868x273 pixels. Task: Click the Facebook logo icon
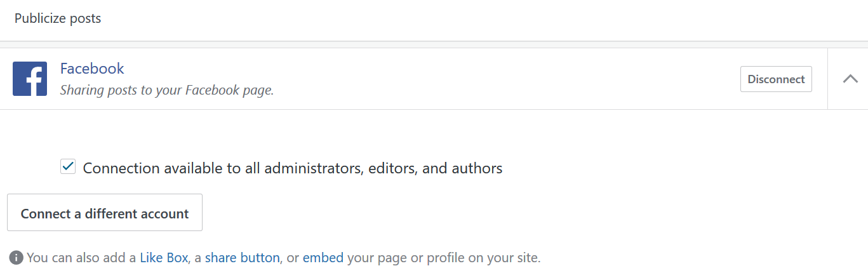point(30,79)
